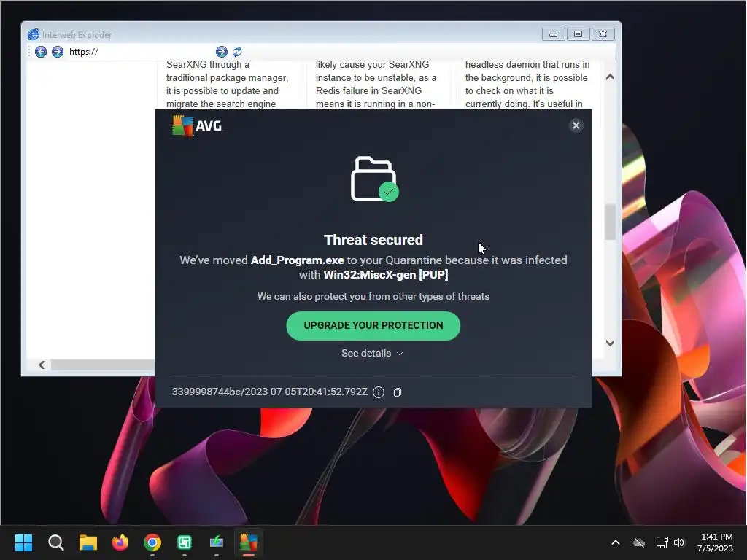Click the AVG icon on taskbar
This screenshot has height=560, width=747.
[249, 542]
